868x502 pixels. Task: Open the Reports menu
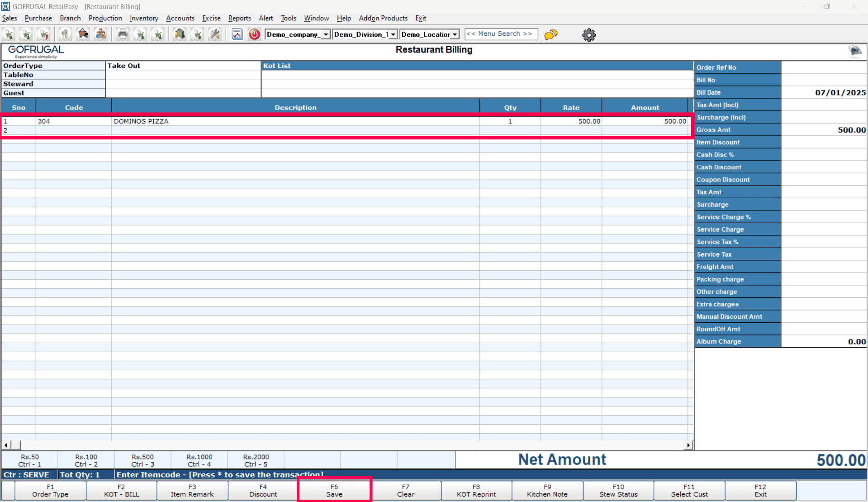coord(239,18)
